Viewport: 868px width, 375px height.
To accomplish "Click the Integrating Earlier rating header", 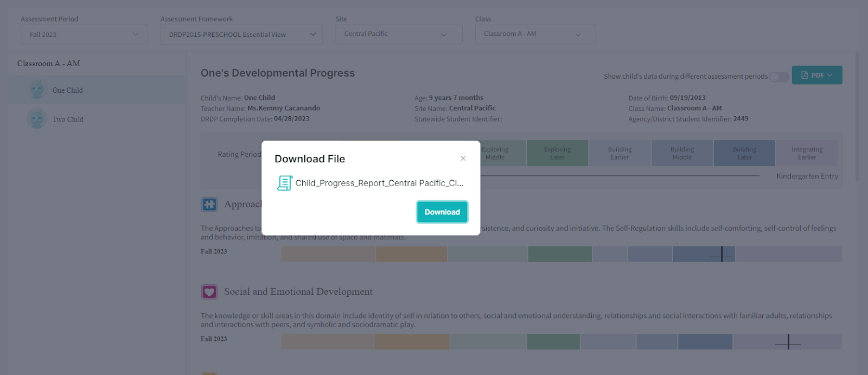I will pyautogui.click(x=807, y=153).
